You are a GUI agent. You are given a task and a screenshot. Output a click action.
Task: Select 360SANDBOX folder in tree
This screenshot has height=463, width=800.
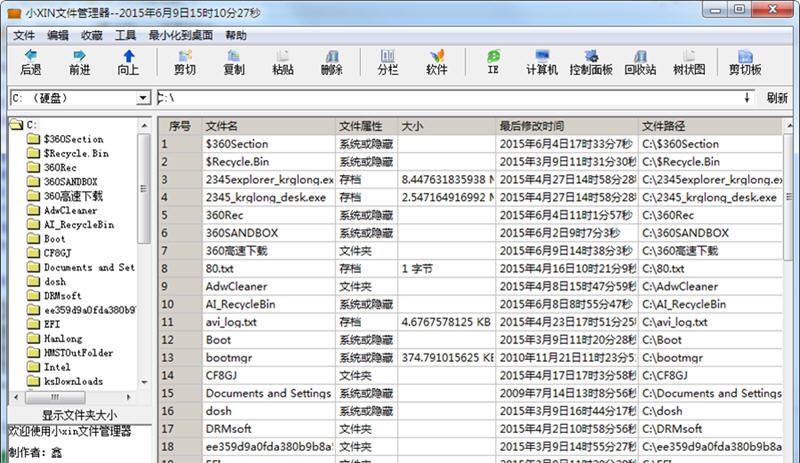(x=70, y=182)
